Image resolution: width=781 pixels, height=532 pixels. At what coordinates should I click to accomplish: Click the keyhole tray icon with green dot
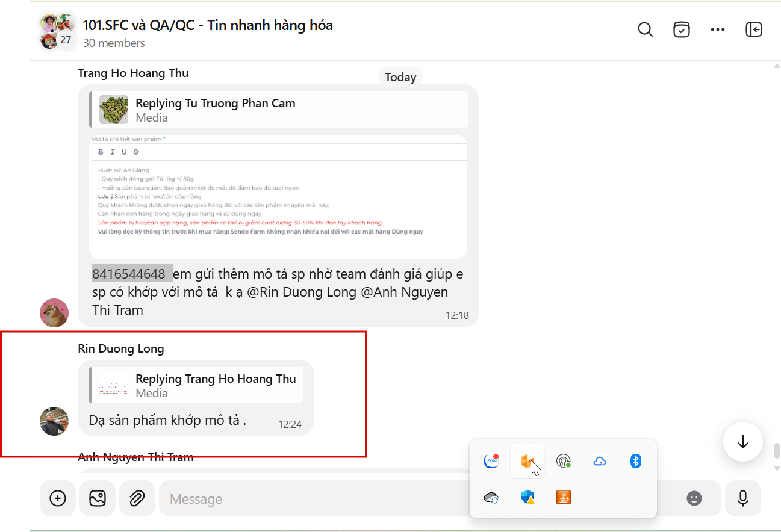(564, 461)
